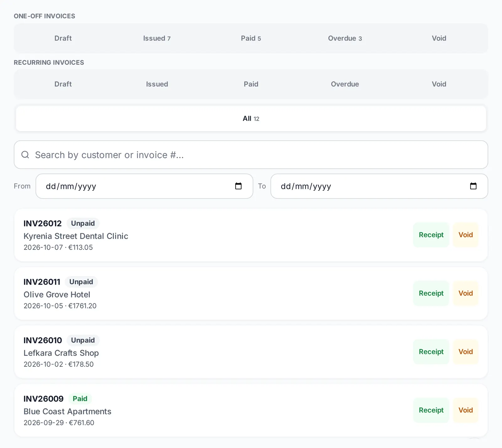Screen dimensions: 502x448
Task: Select the one-off invoices Draft tab
Action: pos(63,38)
